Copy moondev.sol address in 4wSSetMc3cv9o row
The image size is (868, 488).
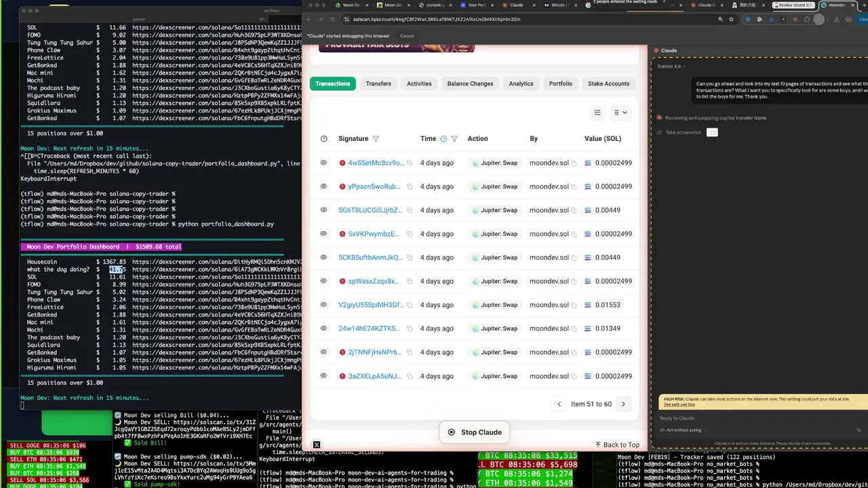pyautogui.click(x=574, y=163)
